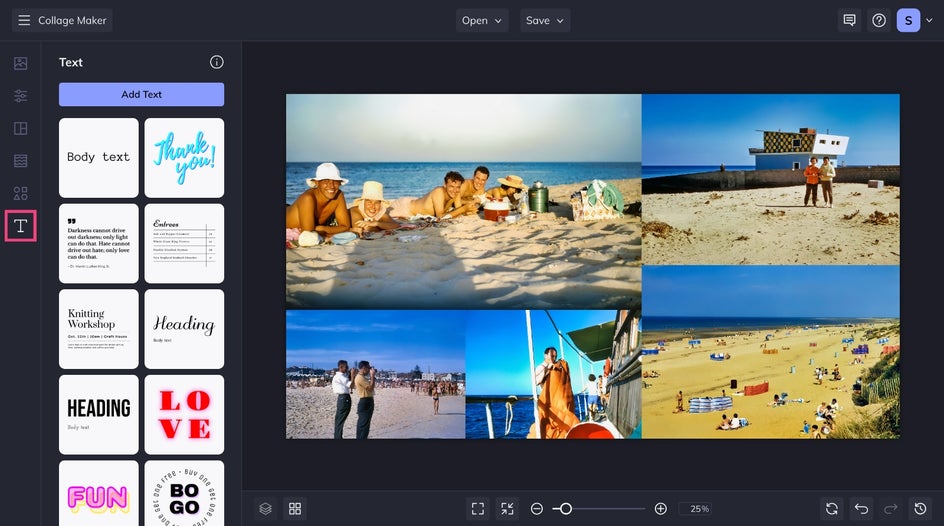Open the Customize sliders sidebar icon
This screenshot has height=526, width=944.
click(x=20, y=96)
